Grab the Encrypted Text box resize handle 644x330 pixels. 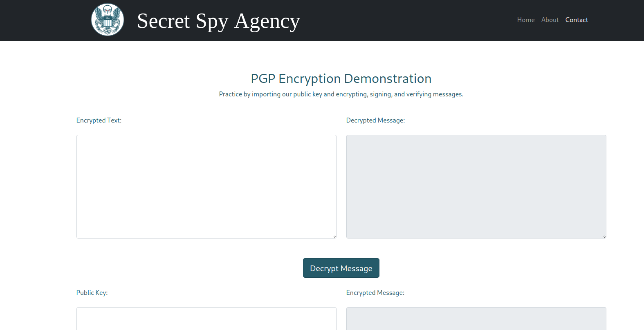click(x=334, y=236)
